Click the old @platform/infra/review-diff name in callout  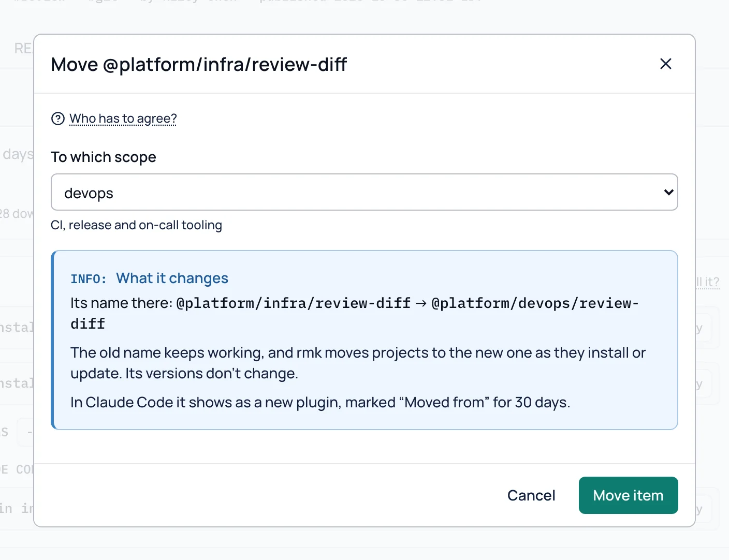click(x=294, y=303)
